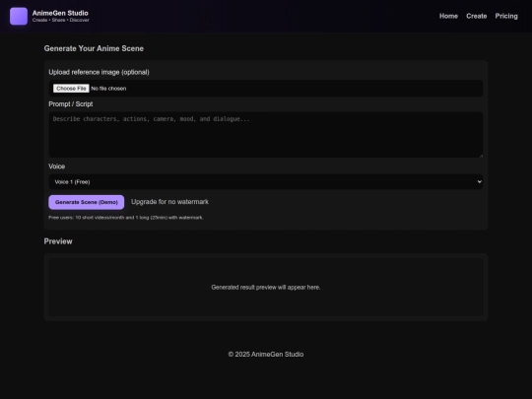Click the Upload reference image (optional) label
532x399 pixels.
[x=99, y=72]
